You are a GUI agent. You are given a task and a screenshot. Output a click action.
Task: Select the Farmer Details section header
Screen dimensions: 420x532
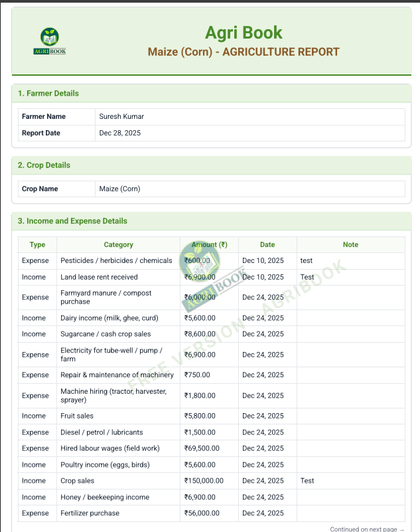point(48,94)
